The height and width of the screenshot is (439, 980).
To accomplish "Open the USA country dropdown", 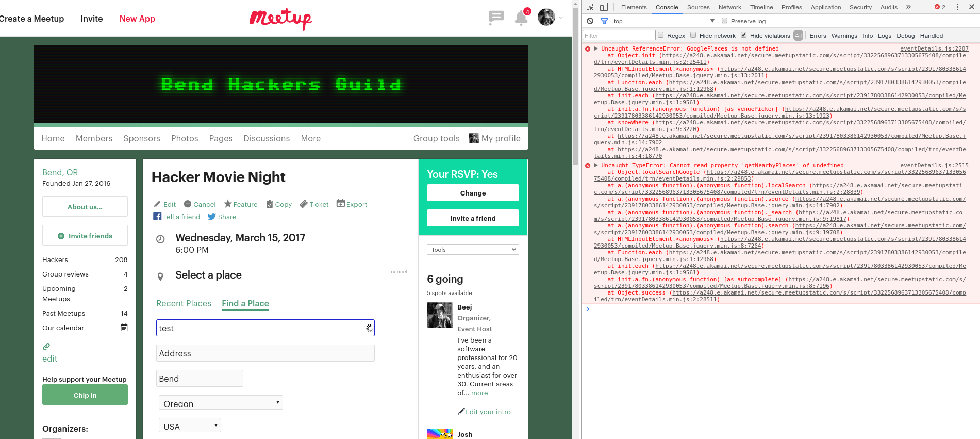I will point(190,426).
